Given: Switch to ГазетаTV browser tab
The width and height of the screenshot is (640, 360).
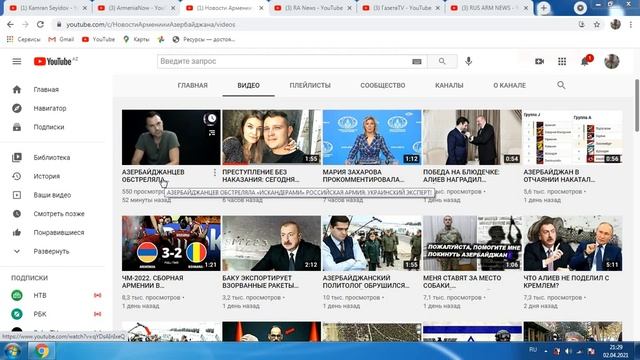Looking at the screenshot, I should [x=401, y=8].
